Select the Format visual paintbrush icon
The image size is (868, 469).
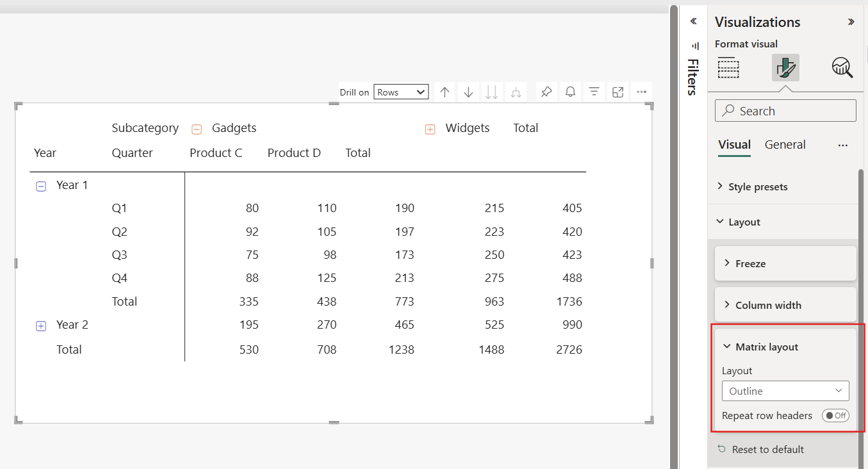point(785,67)
